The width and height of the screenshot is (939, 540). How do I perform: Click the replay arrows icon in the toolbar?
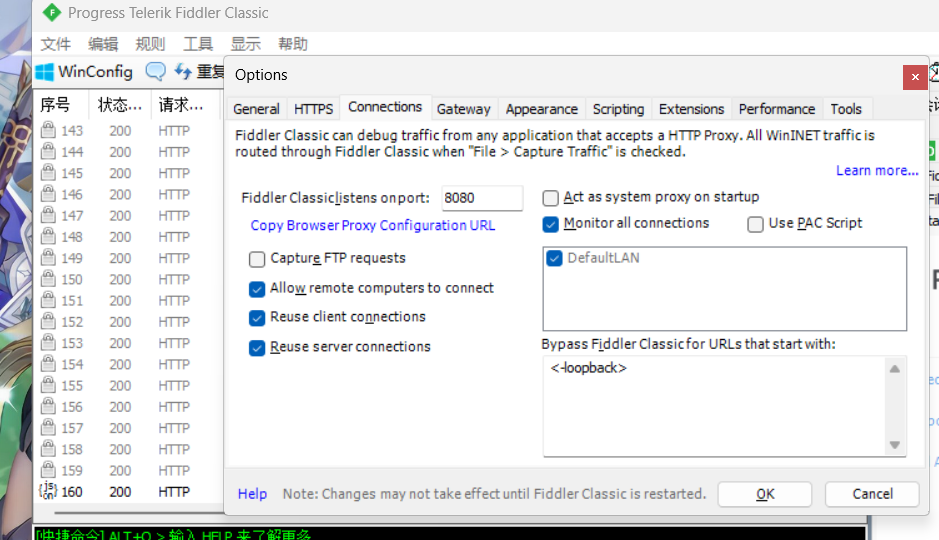pos(183,72)
